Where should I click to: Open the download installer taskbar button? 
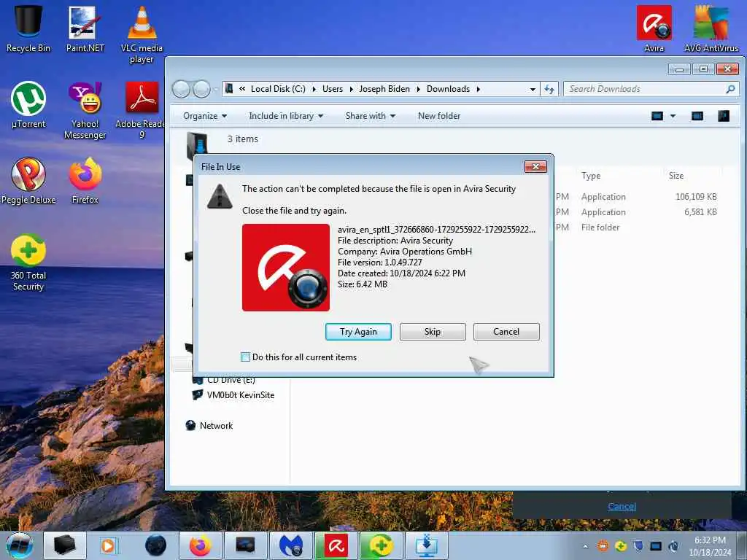(x=427, y=545)
